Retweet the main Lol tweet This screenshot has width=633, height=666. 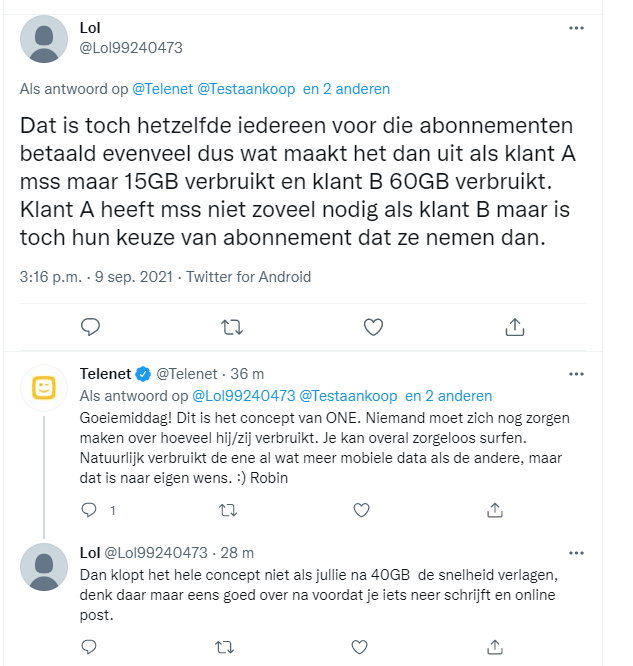(231, 326)
